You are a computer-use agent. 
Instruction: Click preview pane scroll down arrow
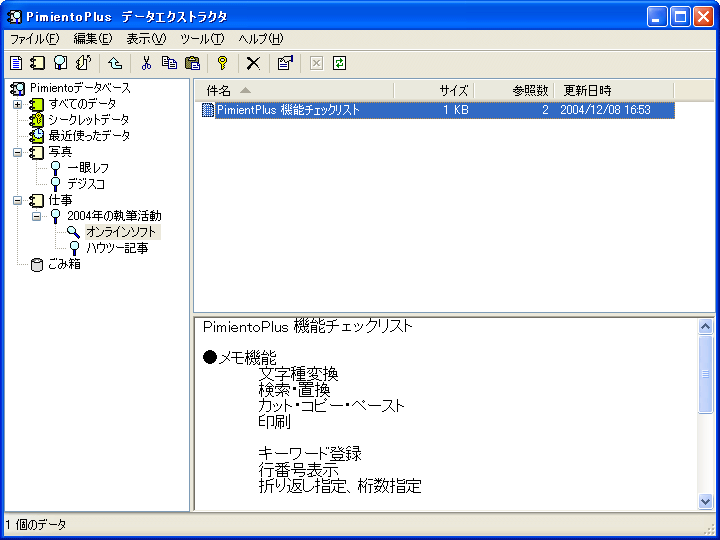click(705, 501)
